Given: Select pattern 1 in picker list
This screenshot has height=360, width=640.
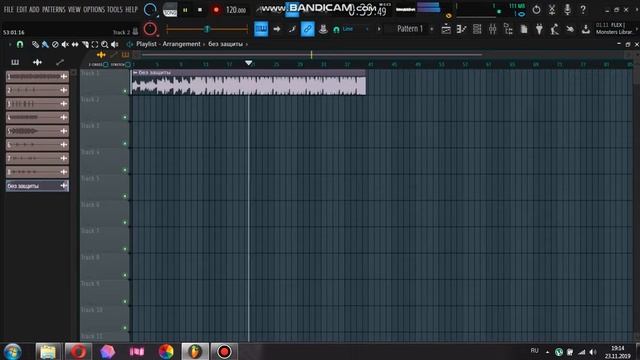Looking at the screenshot, I should (37, 76).
